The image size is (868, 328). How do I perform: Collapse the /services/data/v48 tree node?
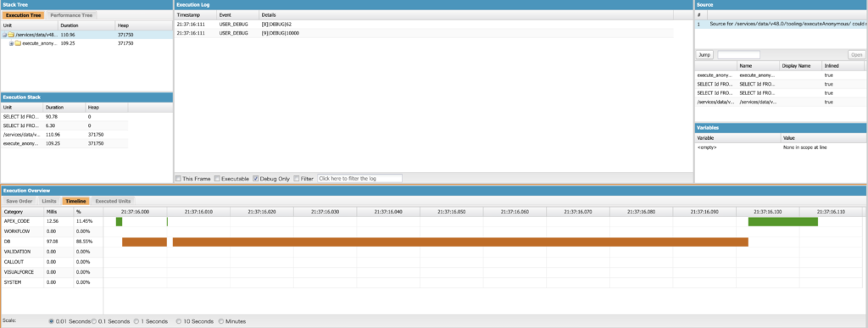[4, 35]
